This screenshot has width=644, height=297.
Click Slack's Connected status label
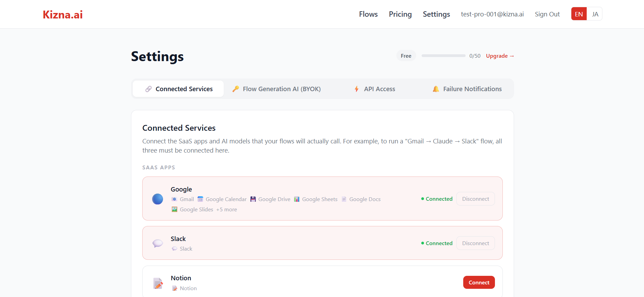(437, 243)
